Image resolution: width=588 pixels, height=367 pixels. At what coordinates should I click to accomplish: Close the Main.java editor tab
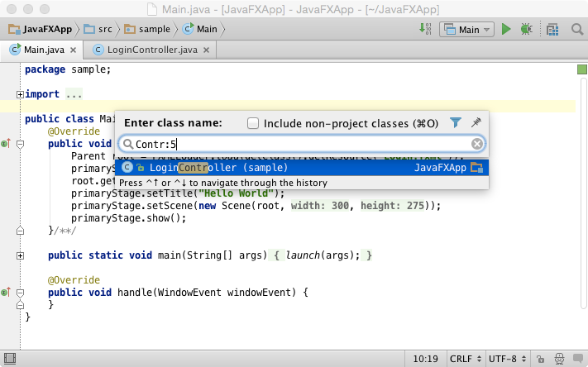[73, 50]
